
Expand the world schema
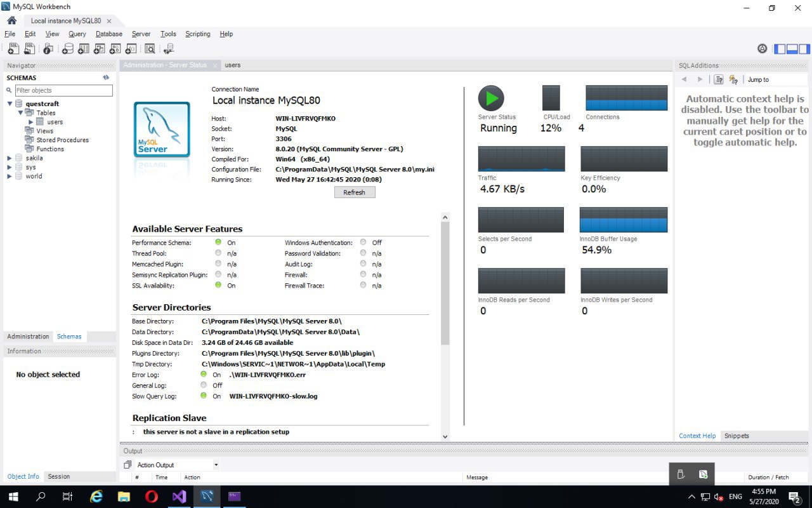pyautogui.click(x=10, y=176)
